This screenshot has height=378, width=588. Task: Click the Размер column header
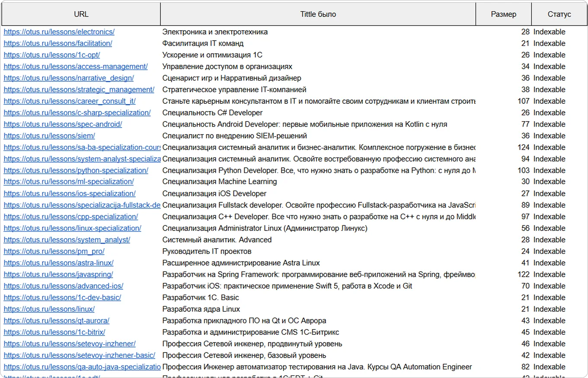coord(504,14)
